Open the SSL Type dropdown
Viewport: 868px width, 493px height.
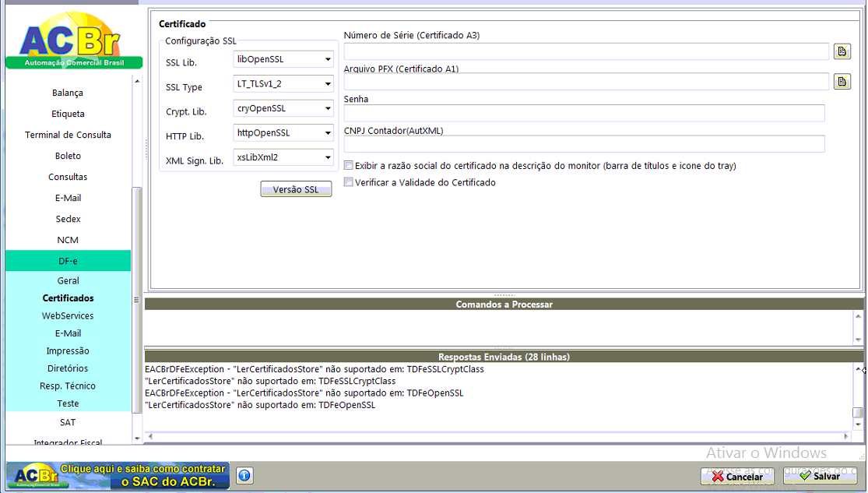(283, 83)
